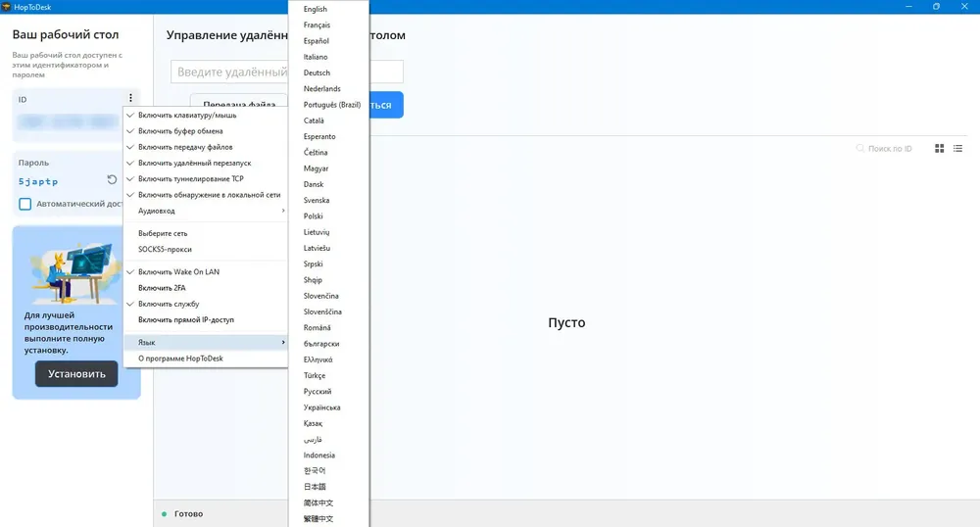
Task: Select Slovenščina language
Action: click(328, 311)
